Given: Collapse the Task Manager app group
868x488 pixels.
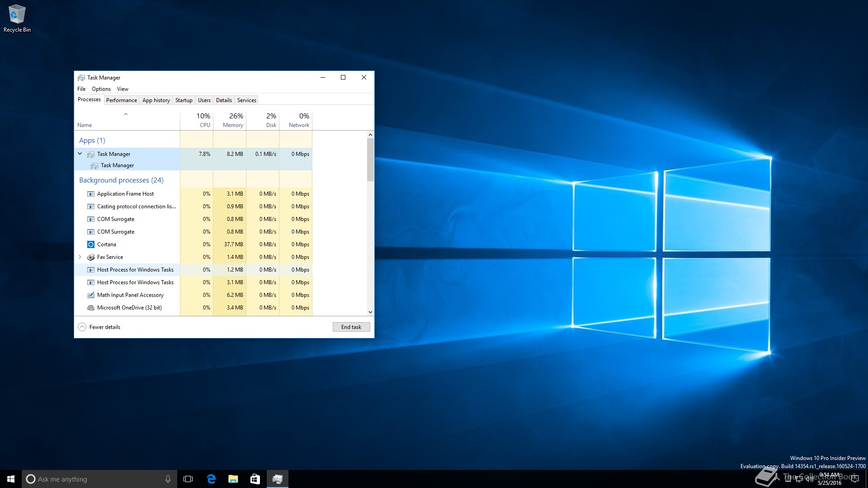Looking at the screenshot, I should tap(80, 154).
